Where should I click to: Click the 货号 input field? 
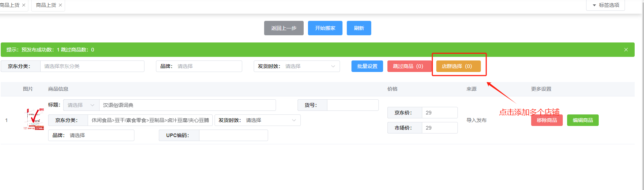pyautogui.click(x=353, y=105)
